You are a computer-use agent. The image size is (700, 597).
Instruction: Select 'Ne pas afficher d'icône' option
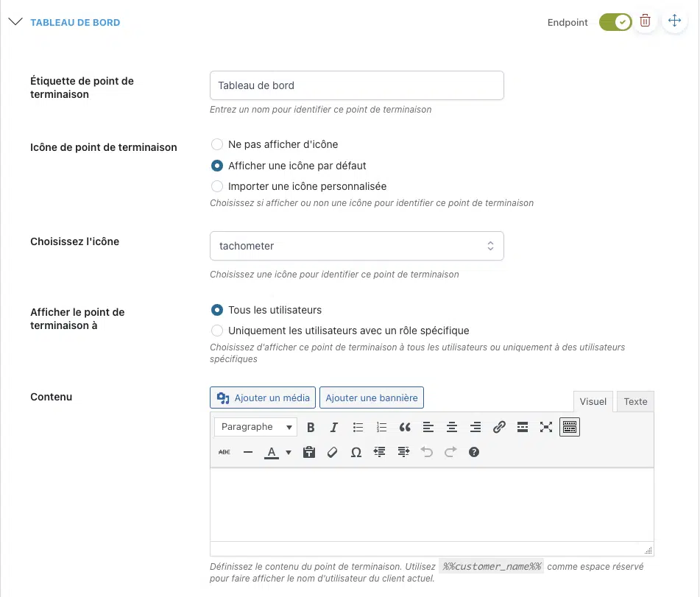(217, 144)
